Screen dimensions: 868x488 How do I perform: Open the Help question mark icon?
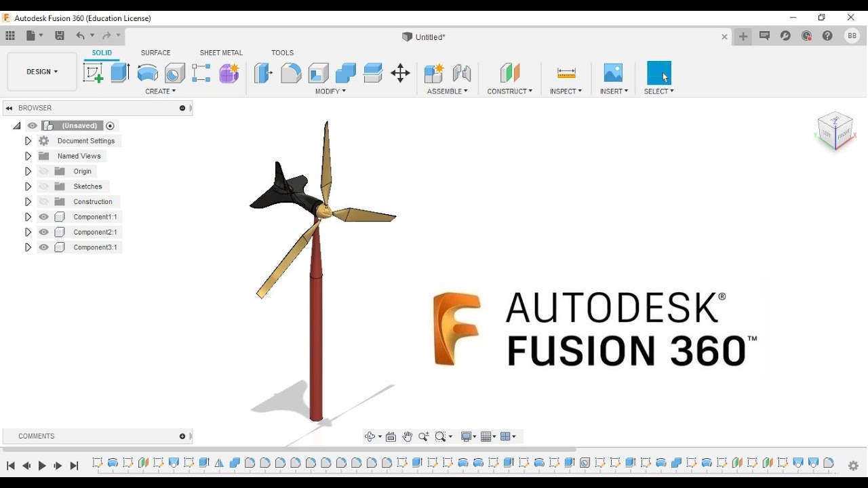coord(827,36)
